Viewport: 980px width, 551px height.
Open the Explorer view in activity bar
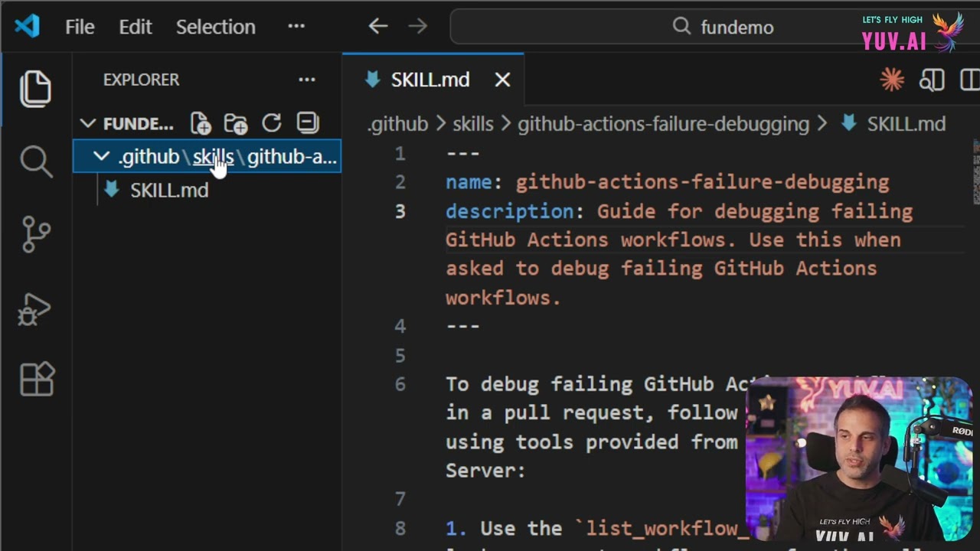click(x=35, y=89)
